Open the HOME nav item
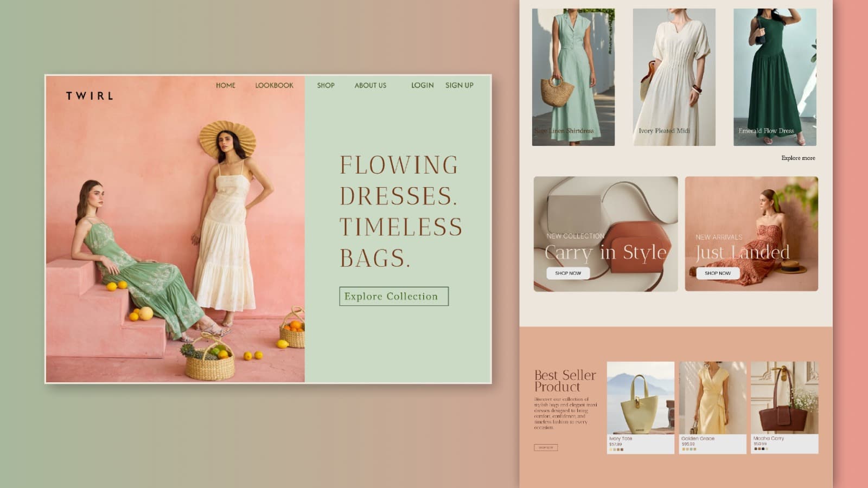The image size is (868, 488). 226,85
